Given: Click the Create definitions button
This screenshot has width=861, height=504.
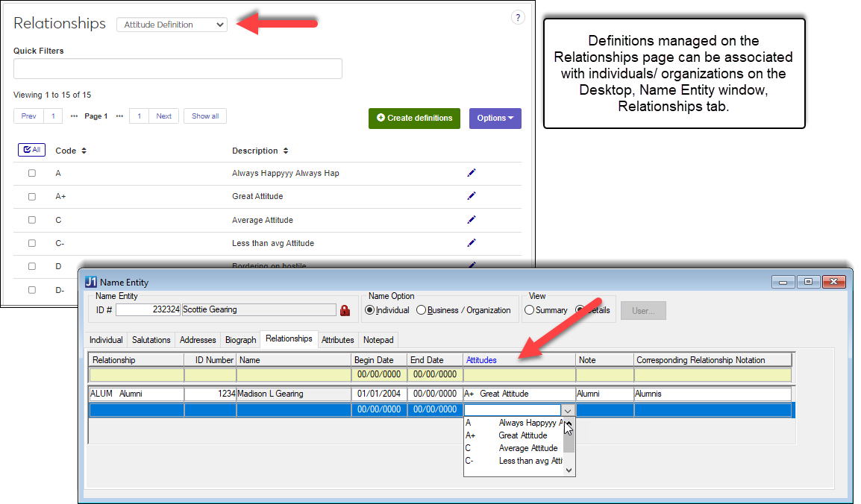Looking at the screenshot, I should [414, 118].
